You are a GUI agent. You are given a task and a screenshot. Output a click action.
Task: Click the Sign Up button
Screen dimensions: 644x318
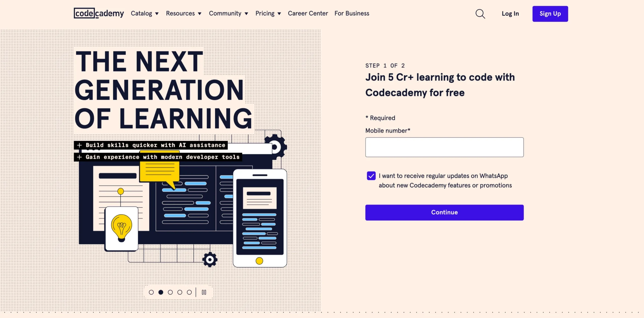pyautogui.click(x=550, y=14)
